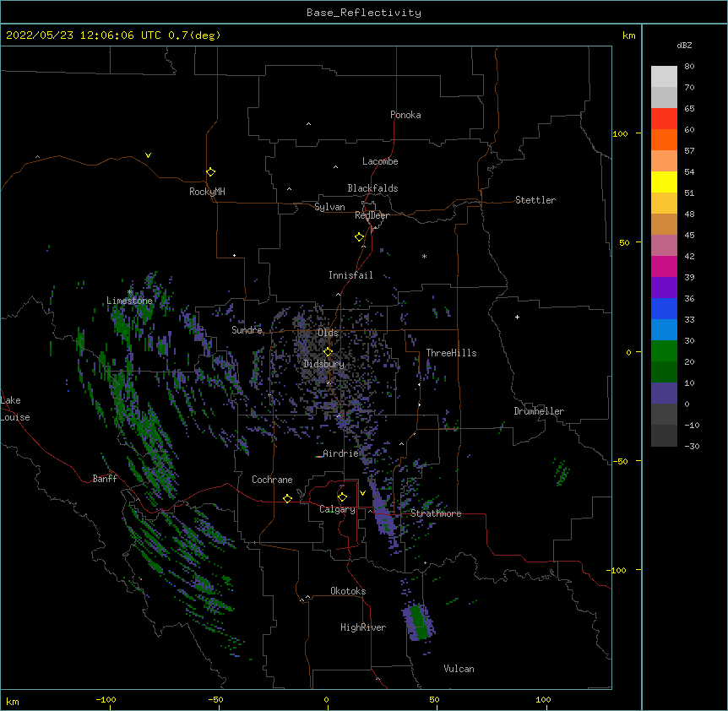Click the Stettler city label
This screenshot has width=728, height=711.
pyautogui.click(x=535, y=200)
